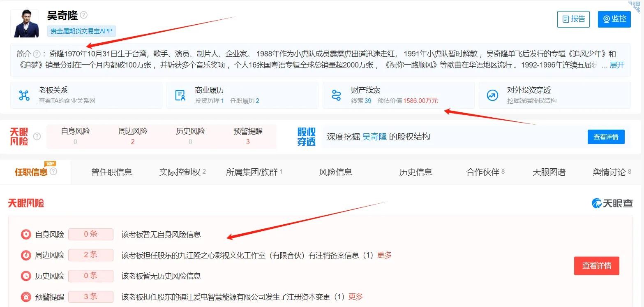Open the 老板关系 card title
This screenshot has width=644, height=307.
pos(53,90)
